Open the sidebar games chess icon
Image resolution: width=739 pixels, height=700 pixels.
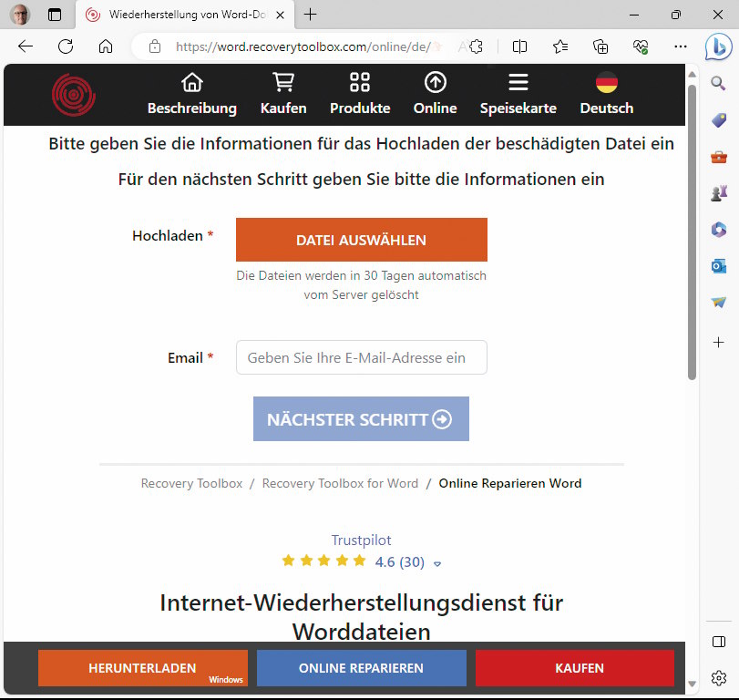click(719, 193)
